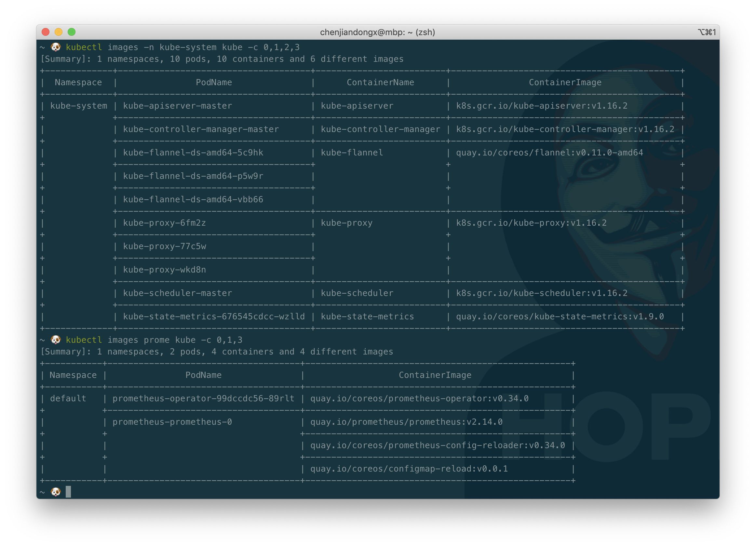Click image 'k8s.gcr.io/kube-apiserver:v1.16.2'

pyautogui.click(x=542, y=106)
